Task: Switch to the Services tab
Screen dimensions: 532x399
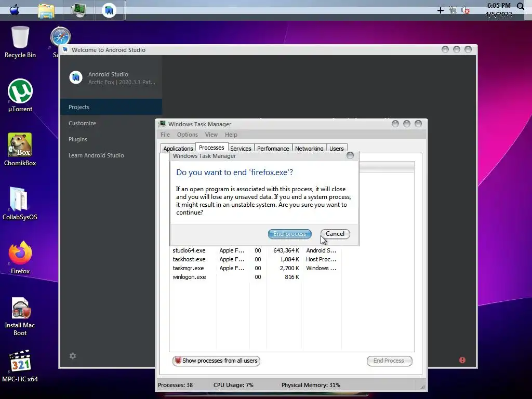Action: [x=241, y=148]
